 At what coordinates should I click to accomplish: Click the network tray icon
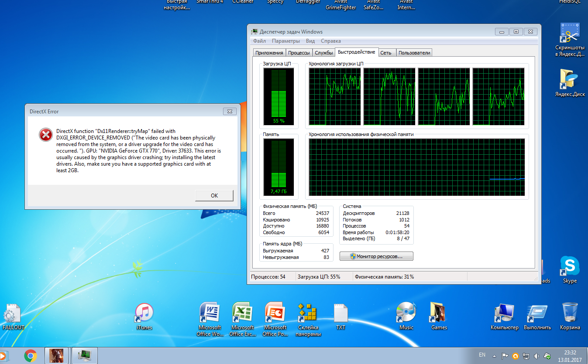[x=526, y=356]
